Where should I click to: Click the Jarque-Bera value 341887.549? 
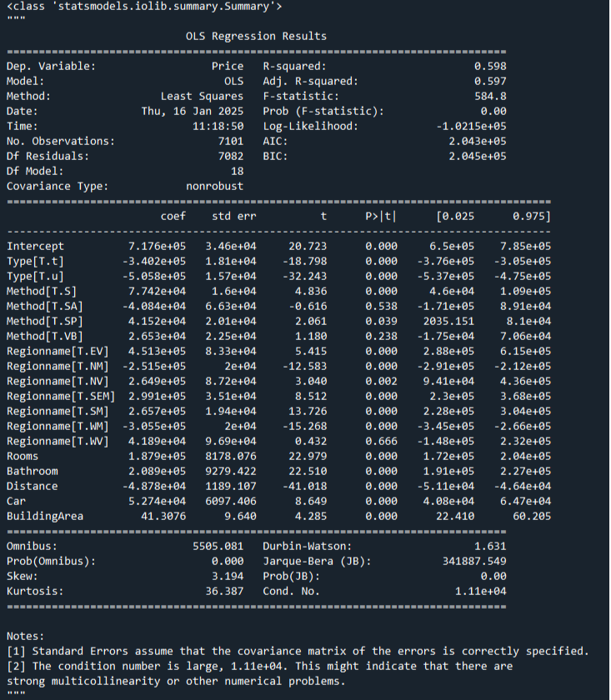pyautogui.click(x=473, y=561)
